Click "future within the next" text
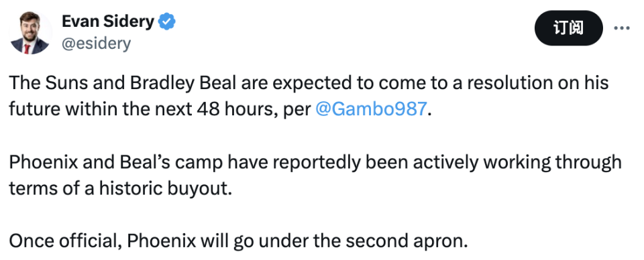The image size is (644, 260). tap(101, 109)
